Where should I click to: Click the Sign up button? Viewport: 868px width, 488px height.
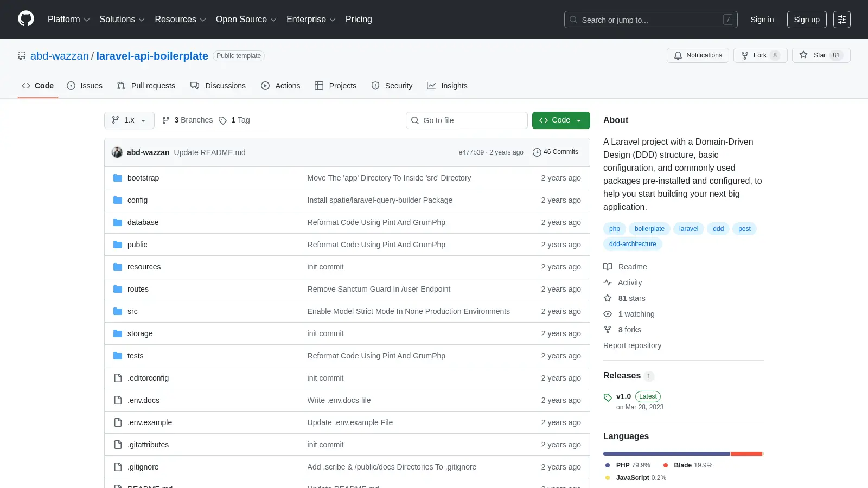(807, 20)
